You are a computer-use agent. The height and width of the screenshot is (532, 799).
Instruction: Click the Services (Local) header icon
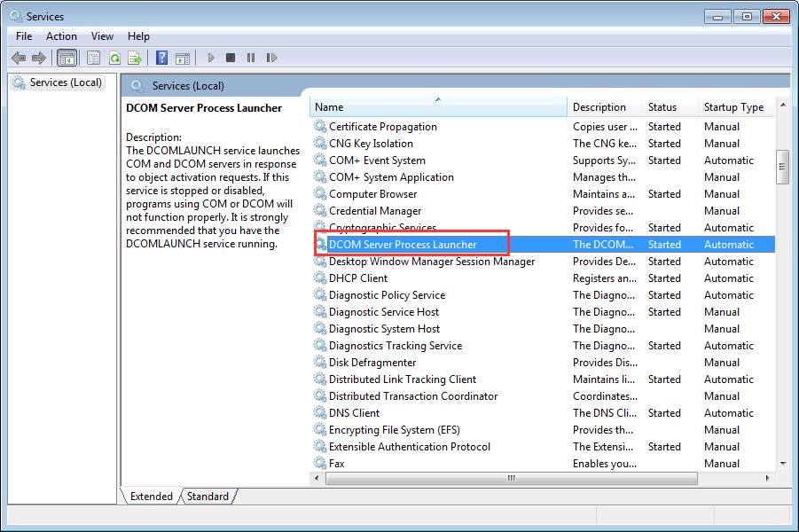coord(137,86)
